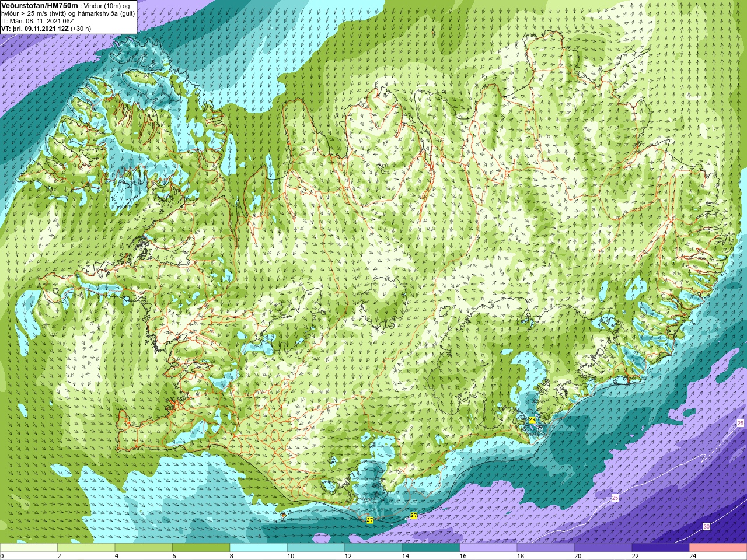Pick the turquoise 10–12 m/s scale swatch

pyautogui.click(x=316, y=548)
